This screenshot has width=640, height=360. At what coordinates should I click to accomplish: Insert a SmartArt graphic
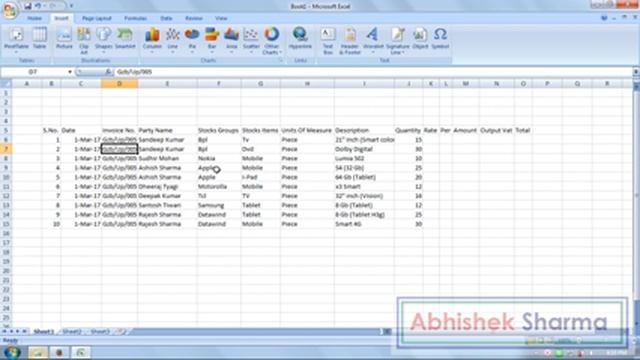[125, 40]
